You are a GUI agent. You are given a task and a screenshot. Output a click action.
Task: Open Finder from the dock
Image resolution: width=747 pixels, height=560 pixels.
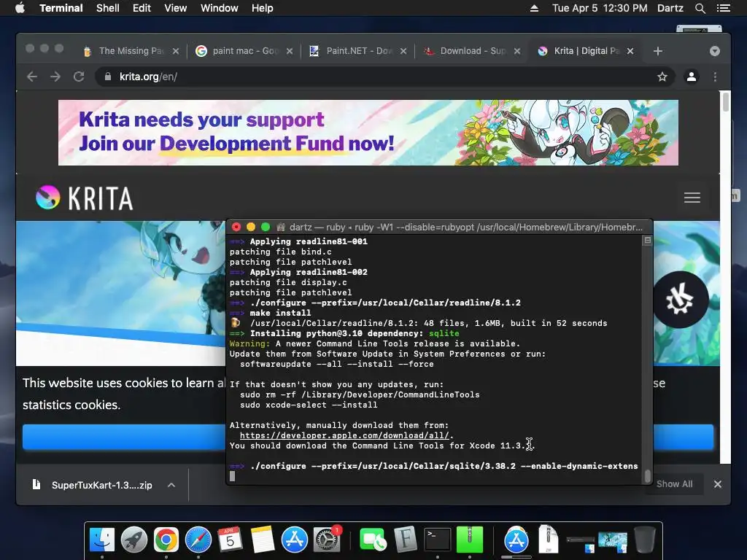(102, 540)
